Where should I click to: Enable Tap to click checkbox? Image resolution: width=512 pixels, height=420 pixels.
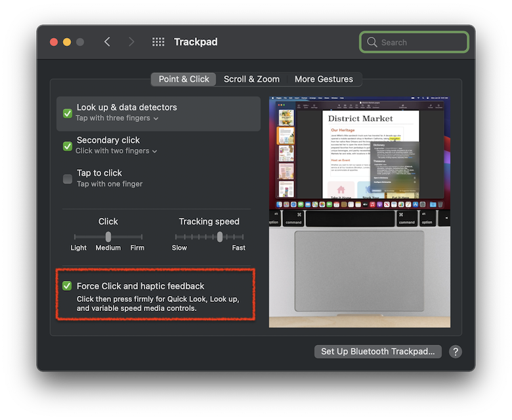[68, 179]
